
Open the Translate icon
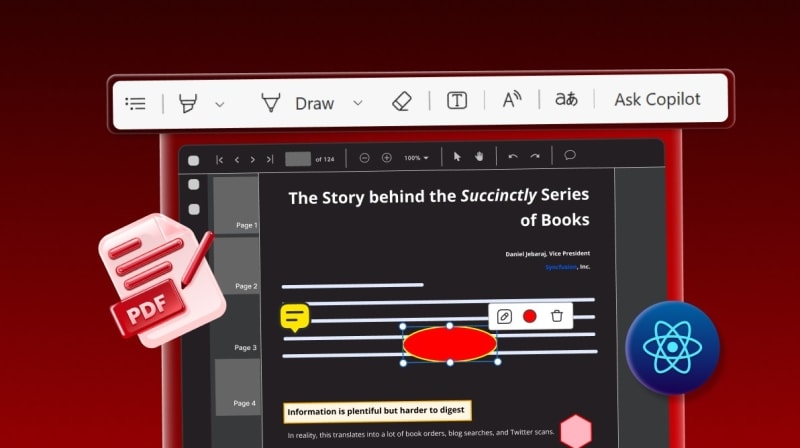[x=566, y=100]
